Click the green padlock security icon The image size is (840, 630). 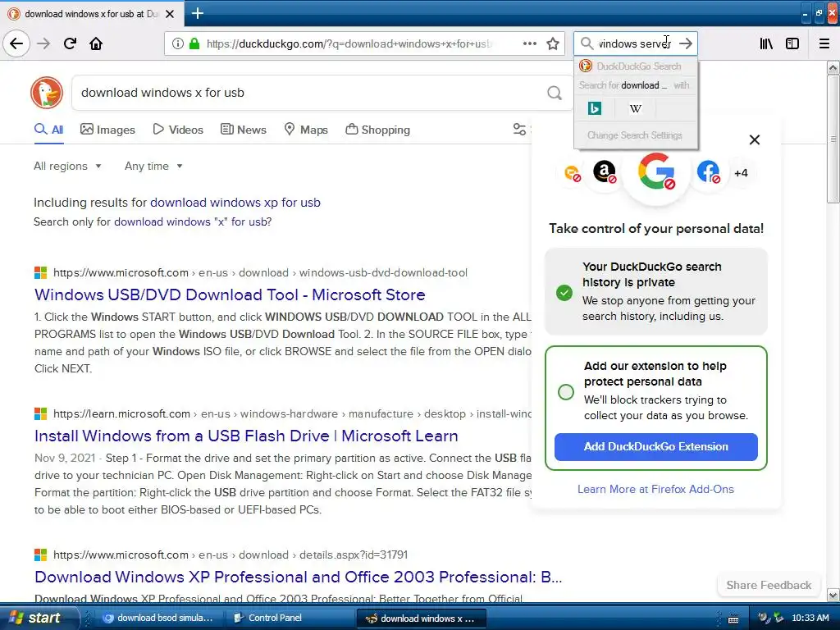tap(194, 43)
